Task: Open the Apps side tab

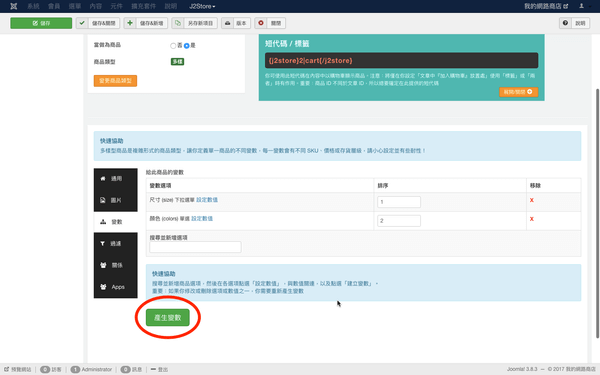Action: (116, 287)
